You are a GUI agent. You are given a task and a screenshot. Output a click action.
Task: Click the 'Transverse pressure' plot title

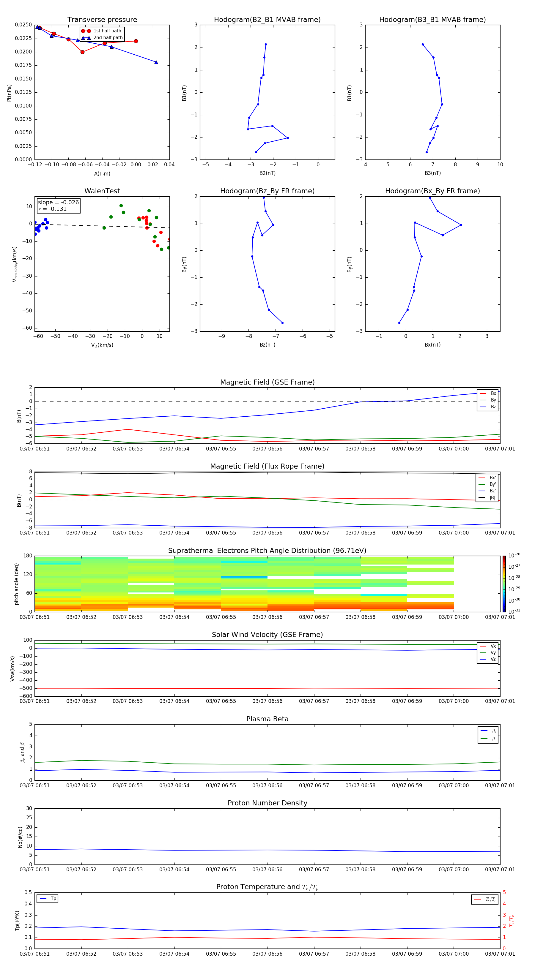(102, 19)
